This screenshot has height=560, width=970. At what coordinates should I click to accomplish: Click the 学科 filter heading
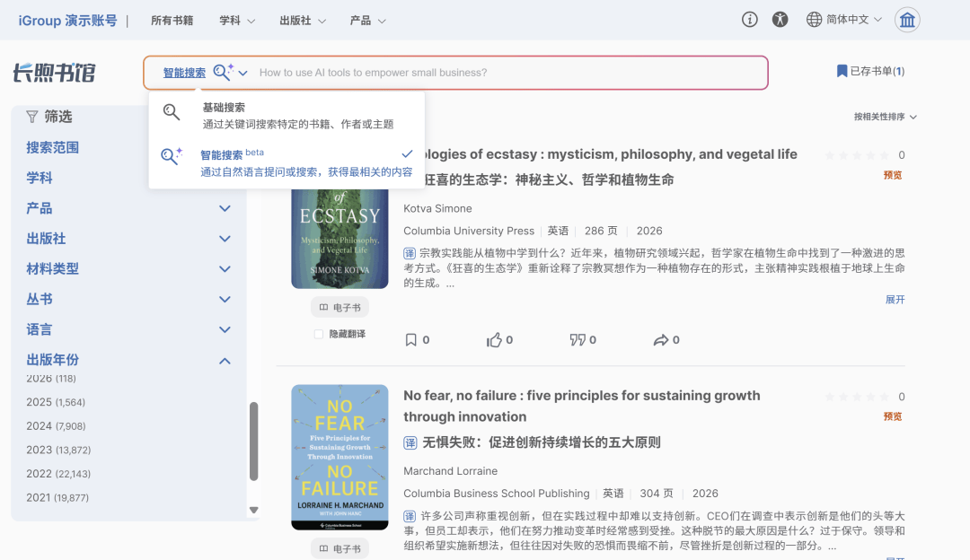pyautogui.click(x=39, y=178)
